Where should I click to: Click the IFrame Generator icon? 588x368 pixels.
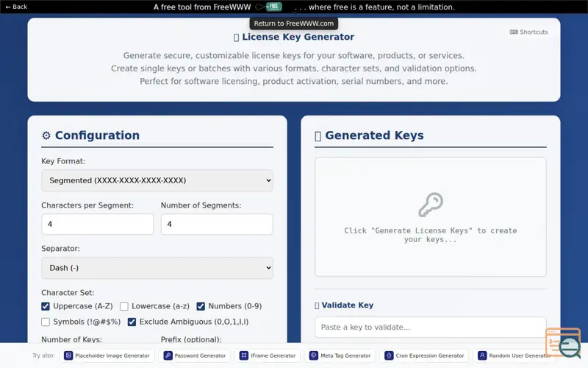click(x=244, y=355)
